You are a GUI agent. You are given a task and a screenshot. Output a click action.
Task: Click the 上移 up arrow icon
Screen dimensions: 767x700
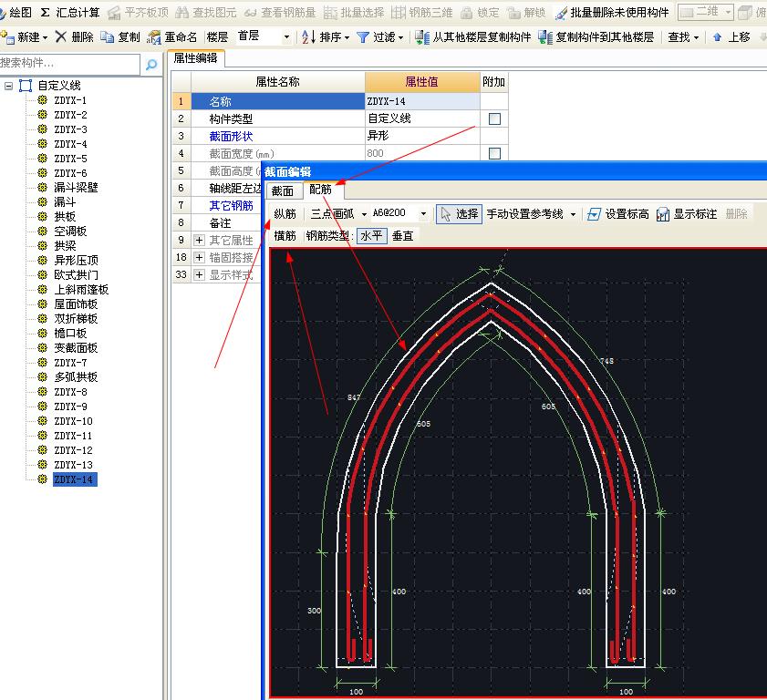click(x=717, y=36)
